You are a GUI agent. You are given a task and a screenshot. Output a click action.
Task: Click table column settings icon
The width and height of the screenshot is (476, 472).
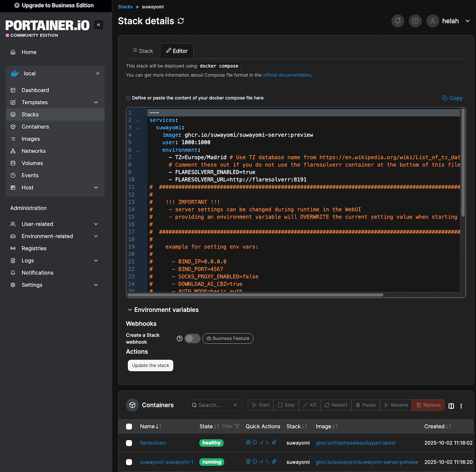pos(451,405)
